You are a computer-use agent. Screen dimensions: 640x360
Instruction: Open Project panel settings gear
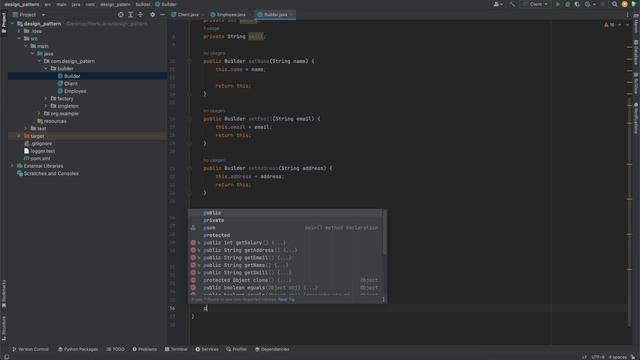(x=152, y=15)
